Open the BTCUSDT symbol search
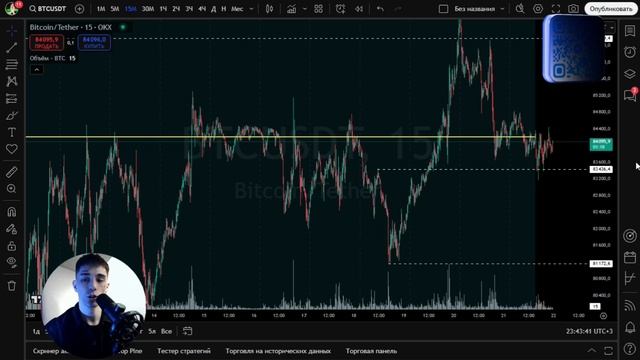The height and width of the screenshot is (360, 640). (47, 9)
